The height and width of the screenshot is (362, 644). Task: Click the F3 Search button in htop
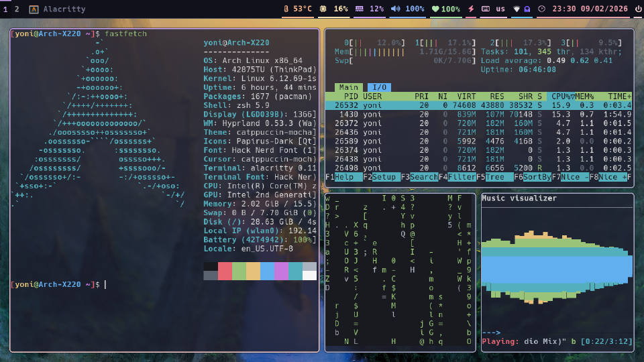click(x=419, y=177)
